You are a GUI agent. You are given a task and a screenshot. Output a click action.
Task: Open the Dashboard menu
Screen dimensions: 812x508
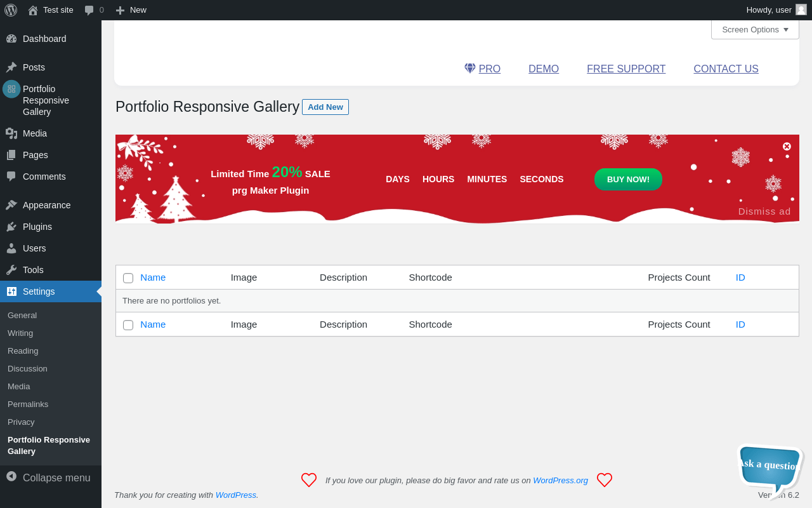tap(51, 39)
